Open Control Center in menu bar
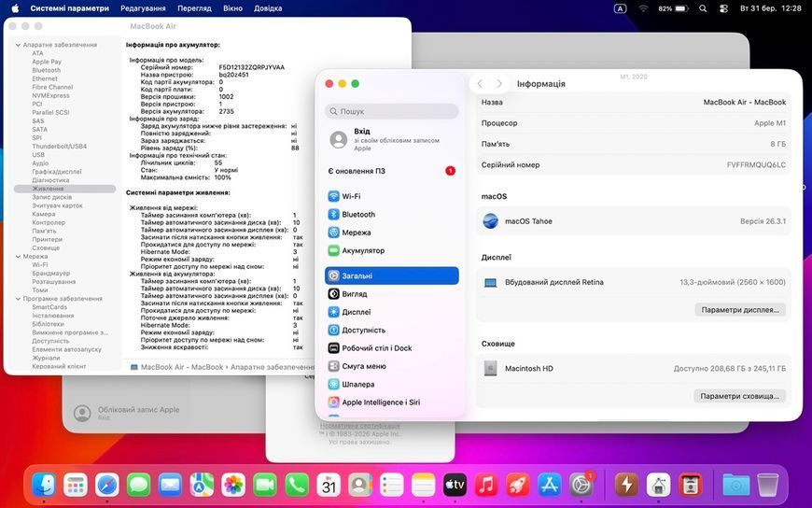 (724, 8)
